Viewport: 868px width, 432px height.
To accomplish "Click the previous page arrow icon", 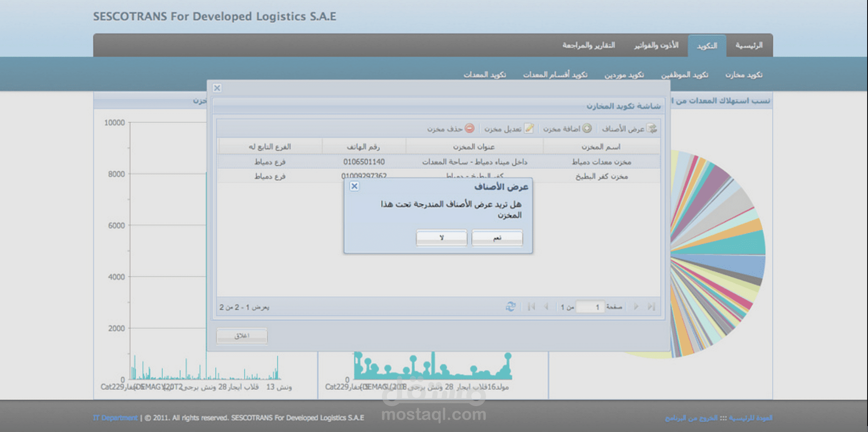I will tap(546, 306).
